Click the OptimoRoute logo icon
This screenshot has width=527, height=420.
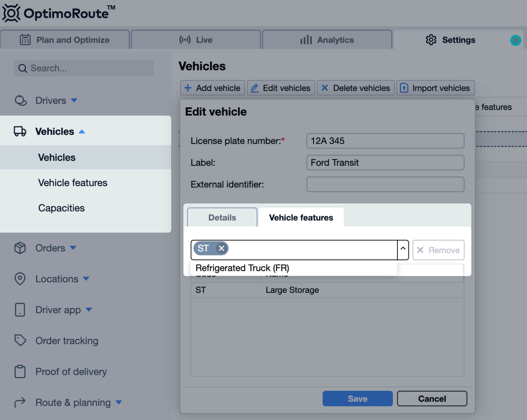[x=11, y=13]
